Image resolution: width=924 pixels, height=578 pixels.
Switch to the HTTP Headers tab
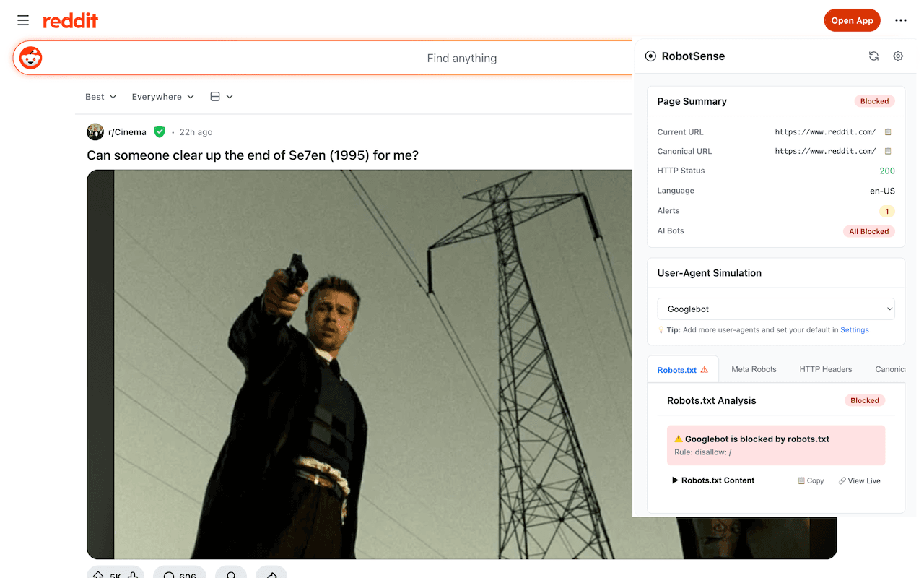(x=825, y=369)
